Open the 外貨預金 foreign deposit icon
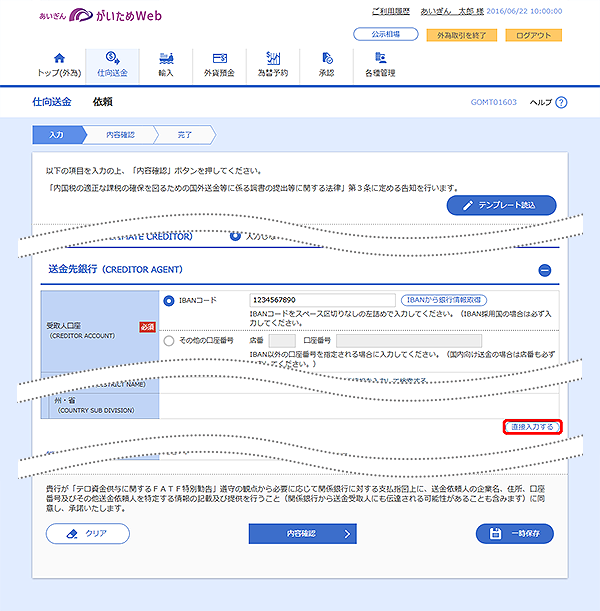This screenshot has width=600, height=611. [x=220, y=59]
